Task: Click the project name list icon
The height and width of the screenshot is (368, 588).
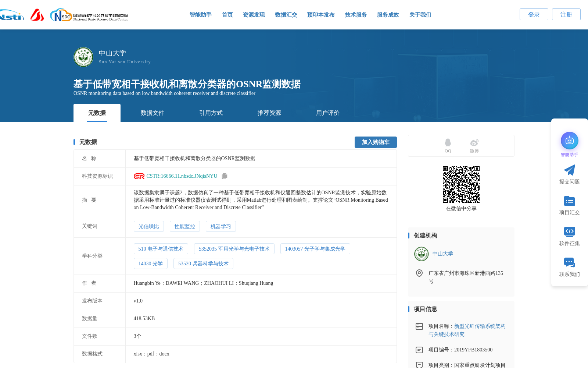Action: click(419, 326)
